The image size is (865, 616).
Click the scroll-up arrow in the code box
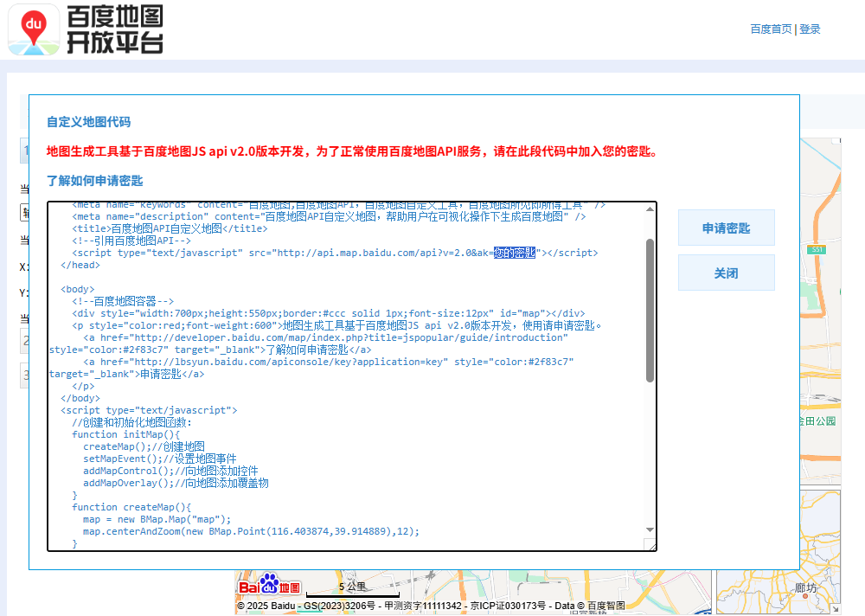point(650,209)
